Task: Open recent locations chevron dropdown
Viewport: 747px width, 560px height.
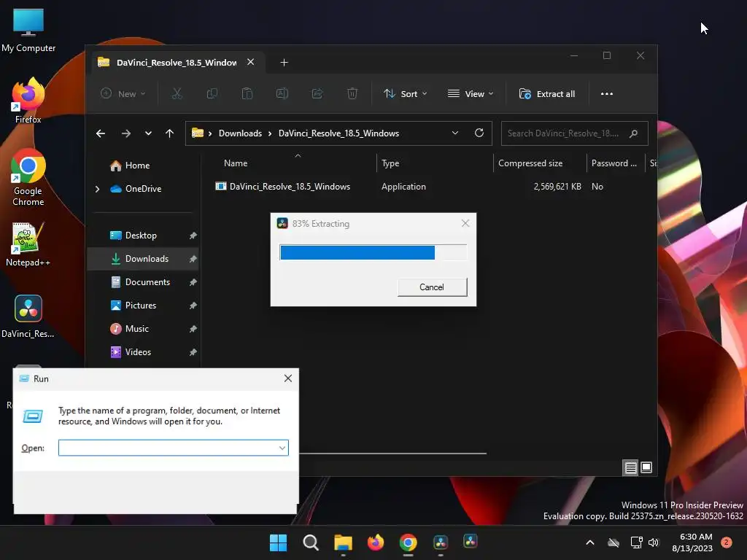Action: pos(148,133)
